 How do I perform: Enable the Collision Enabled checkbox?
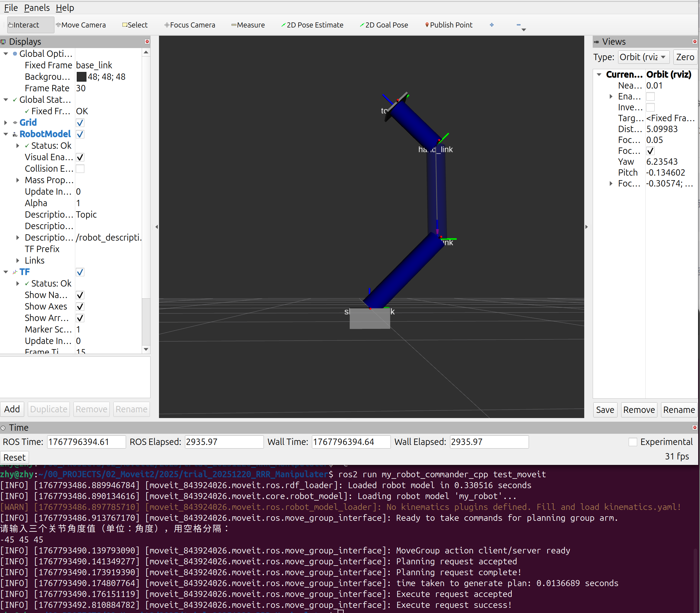pyautogui.click(x=80, y=169)
